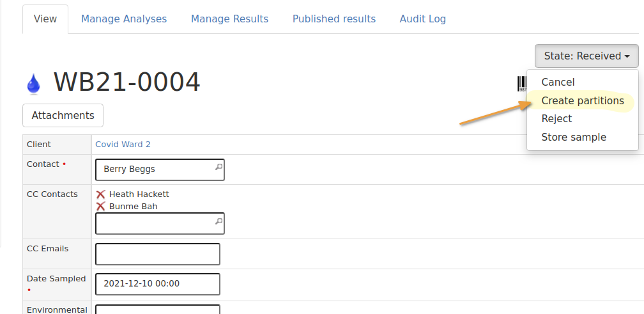Click the search icon in CC Contacts field
This screenshot has height=314, width=644.
pyautogui.click(x=218, y=221)
